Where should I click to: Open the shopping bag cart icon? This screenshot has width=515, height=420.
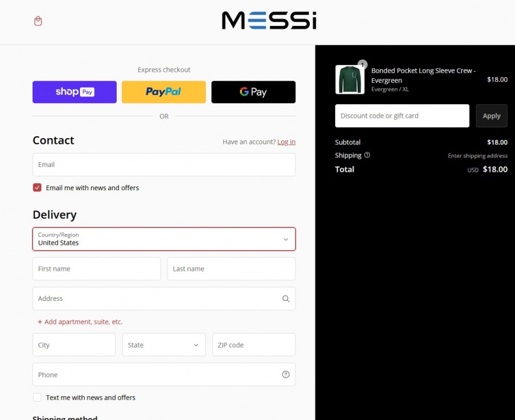click(38, 21)
